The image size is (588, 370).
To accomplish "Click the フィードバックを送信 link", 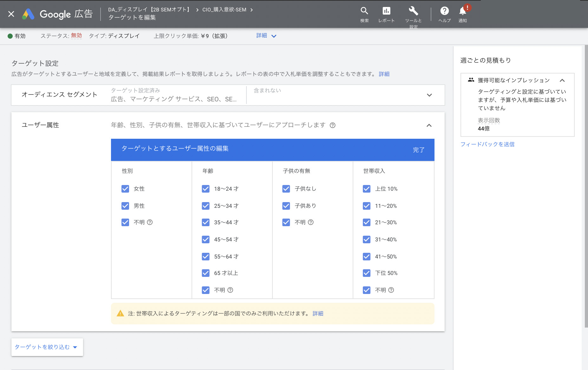I will point(488,144).
